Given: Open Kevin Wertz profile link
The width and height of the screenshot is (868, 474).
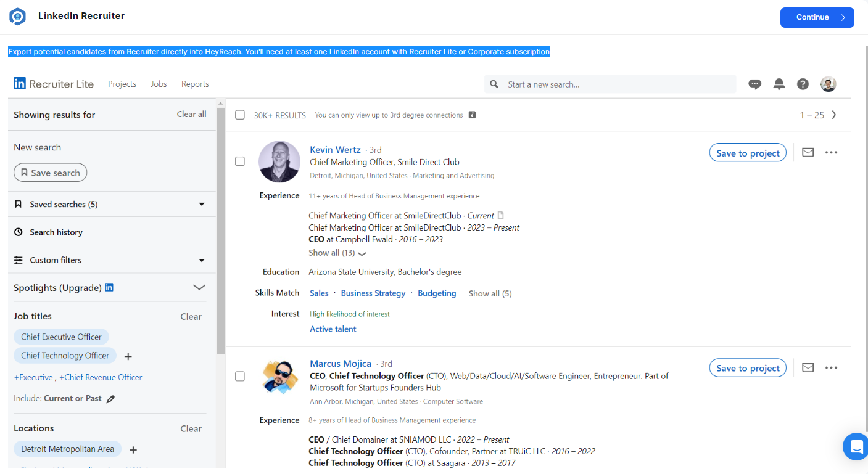Looking at the screenshot, I should pyautogui.click(x=335, y=150).
